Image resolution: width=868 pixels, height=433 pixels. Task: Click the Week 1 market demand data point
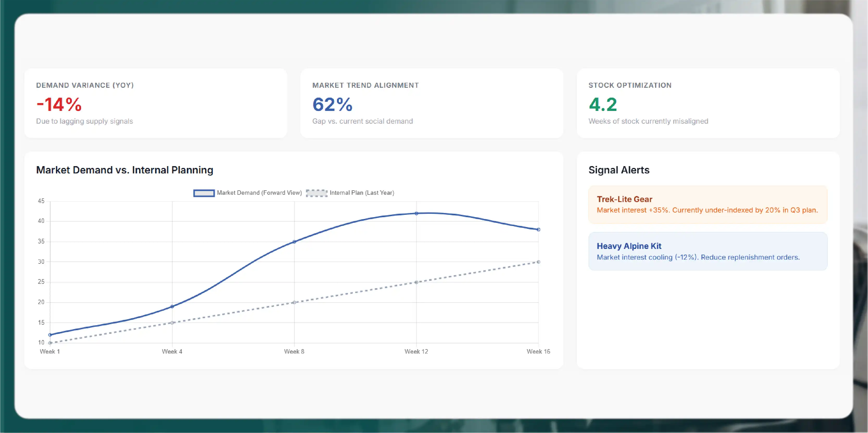pyautogui.click(x=50, y=335)
